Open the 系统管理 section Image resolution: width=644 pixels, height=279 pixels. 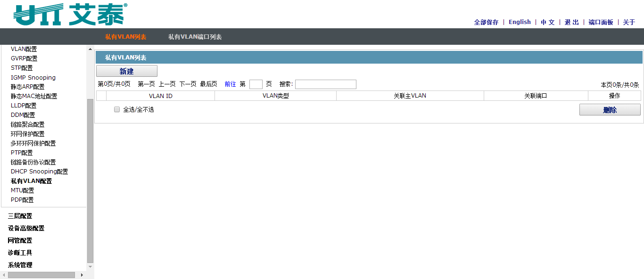tap(19, 264)
